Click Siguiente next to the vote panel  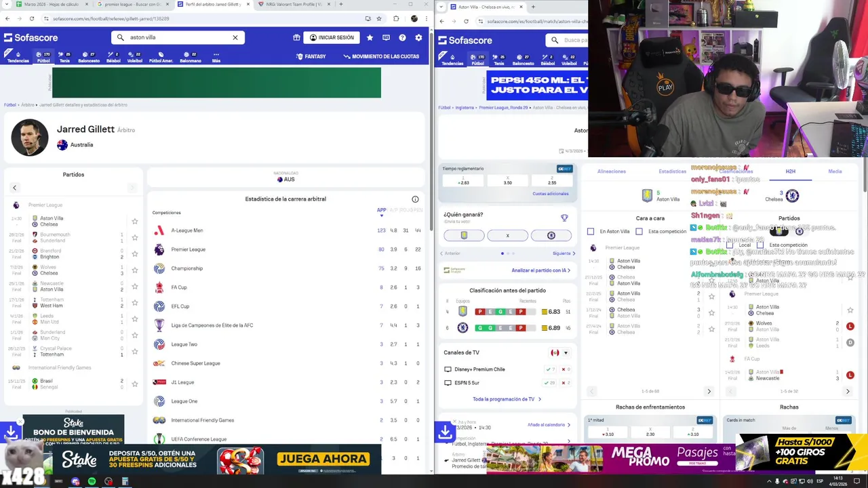coord(564,253)
